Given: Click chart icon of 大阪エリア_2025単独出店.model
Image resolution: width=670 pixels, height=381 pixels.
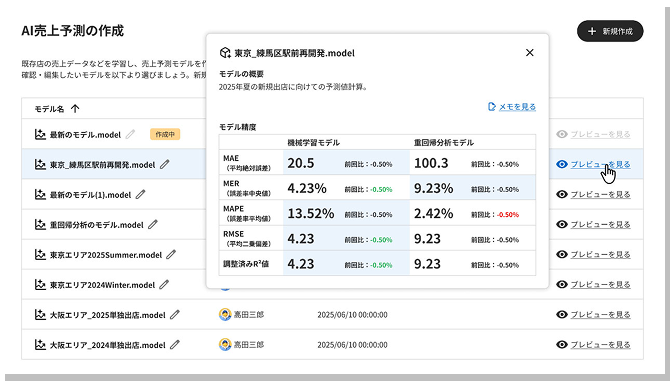Looking at the screenshot, I should click(40, 315).
